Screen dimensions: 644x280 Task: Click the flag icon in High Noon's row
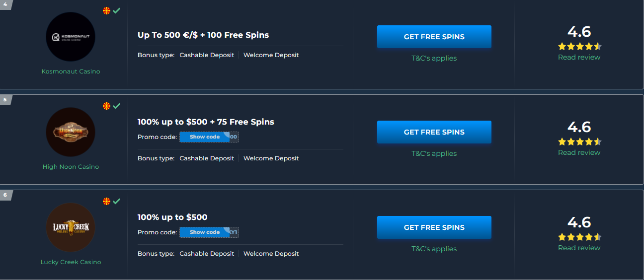[x=106, y=106]
